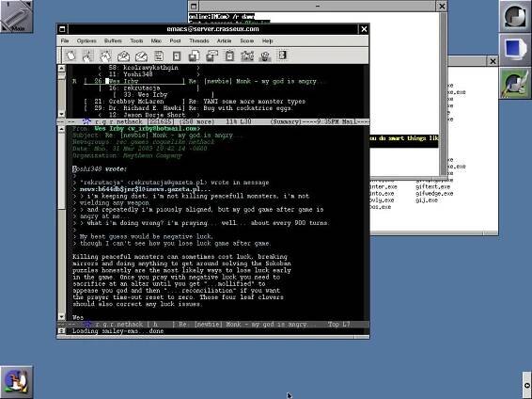The height and width of the screenshot is (399, 532).
Task: Click the clipboard toolbar icon
Action: [229, 56]
